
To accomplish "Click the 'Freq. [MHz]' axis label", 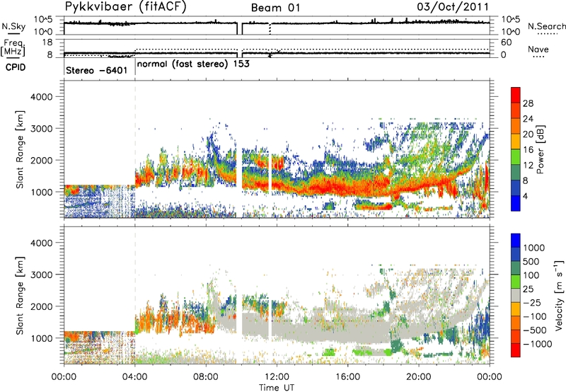I will (x=13, y=47).
